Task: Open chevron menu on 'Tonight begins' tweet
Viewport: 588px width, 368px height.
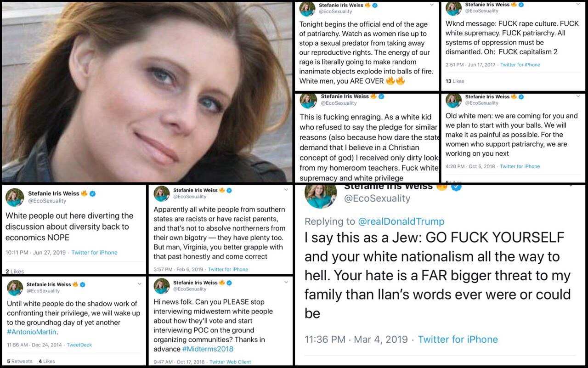Action: (431, 5)
